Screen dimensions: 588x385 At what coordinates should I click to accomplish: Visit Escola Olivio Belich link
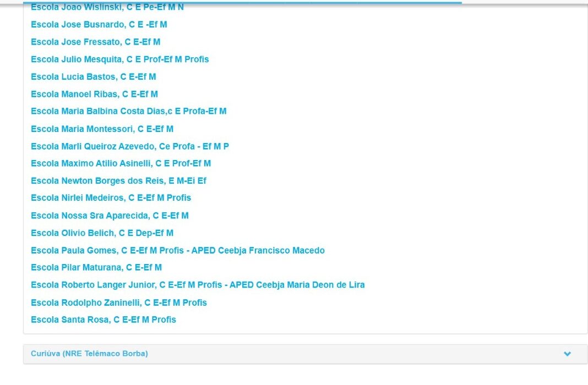click(x=102, y=233)
